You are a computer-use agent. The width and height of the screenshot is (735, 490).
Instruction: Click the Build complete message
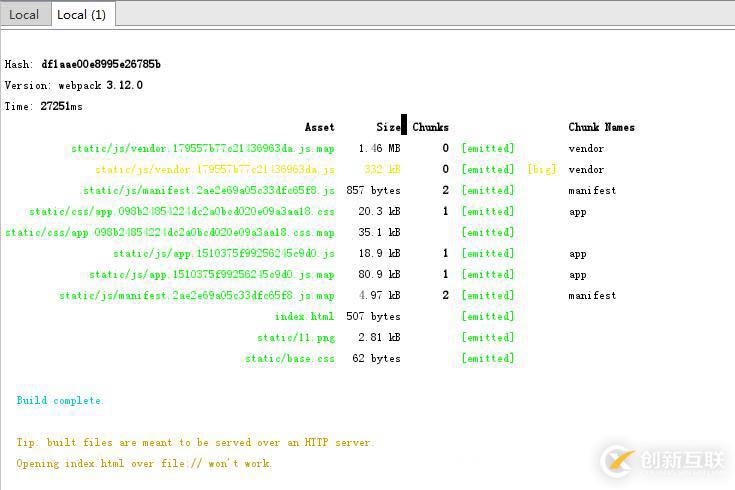[x=60, y=400]
